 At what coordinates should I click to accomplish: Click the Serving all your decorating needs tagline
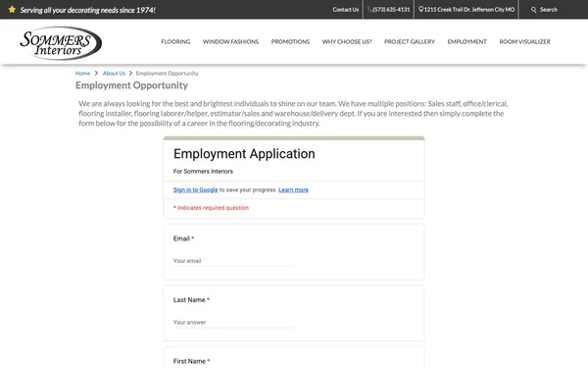[x=88, y=10]
